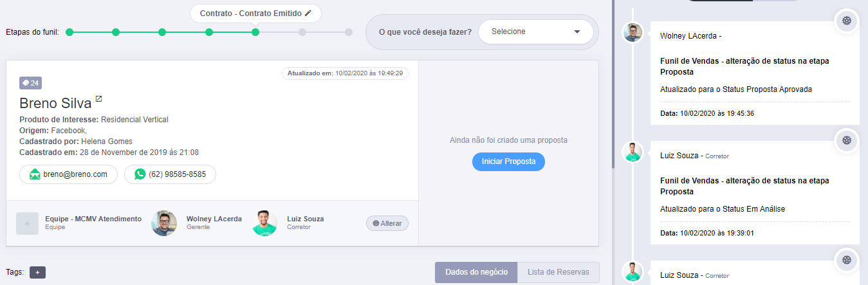Screen dimensions: 868x285
Task: Switch to Lista de Reservas tab
Action: pos(558,272)
